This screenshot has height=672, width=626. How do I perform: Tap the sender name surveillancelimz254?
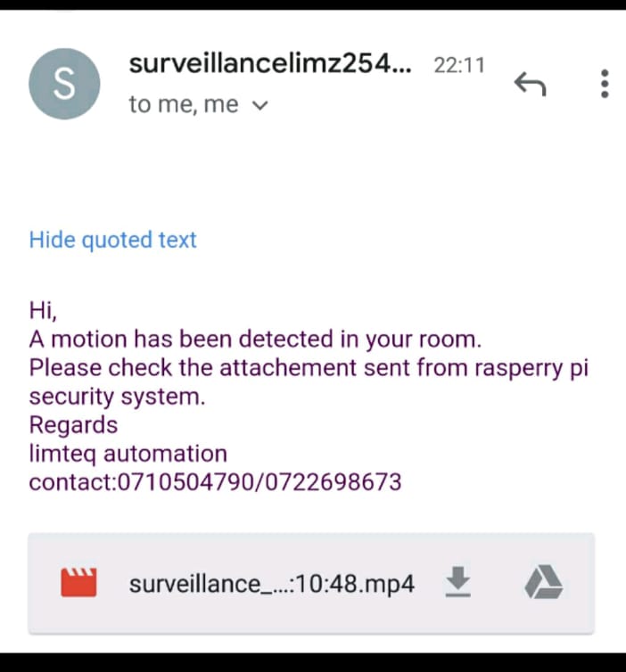click(x=270, y=64)
